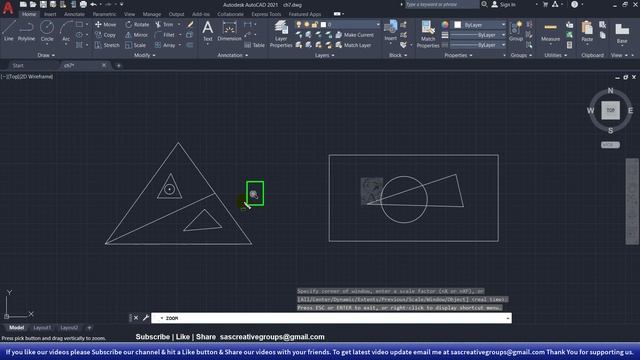Expand the Modify panel

coord(144,55)
